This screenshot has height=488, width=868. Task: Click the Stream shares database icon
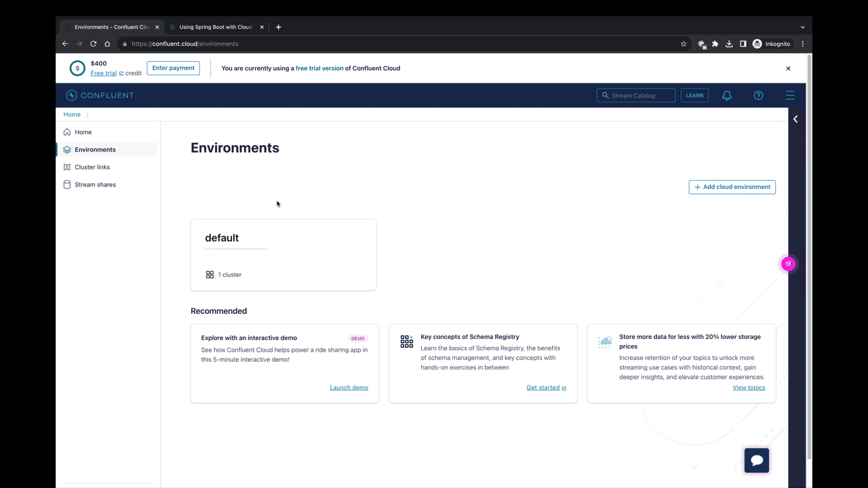pyautogui.click(x=67, y=184)
